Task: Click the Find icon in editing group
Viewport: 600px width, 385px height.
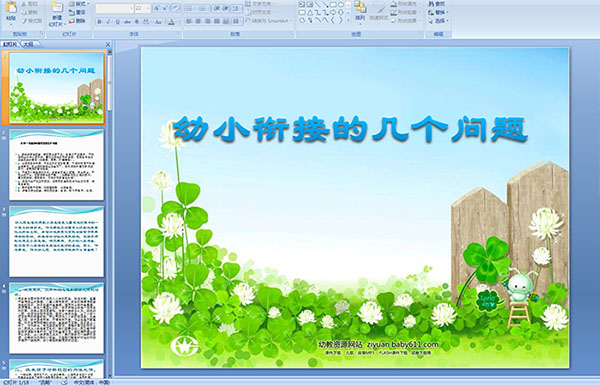Action: pyautogui.click(x=437, y=4)
